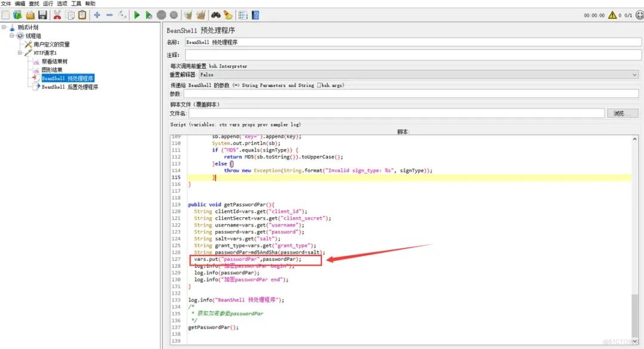Click the line 'public void getPasswordPar(){'
The height and width of the screenshot is (349, 644).
231,204
